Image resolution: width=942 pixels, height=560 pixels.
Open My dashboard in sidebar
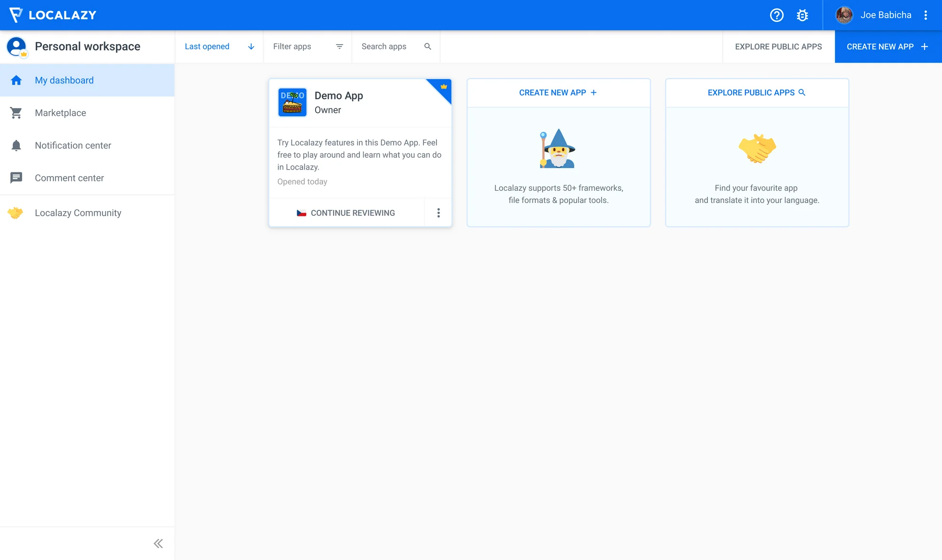pos(64,81)
